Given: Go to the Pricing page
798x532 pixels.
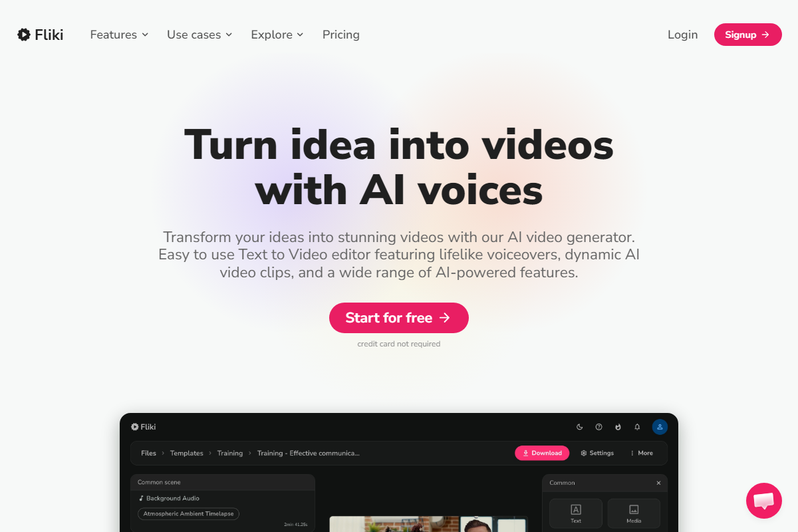Looking at the screenshot, I should (x=341, y=35).
